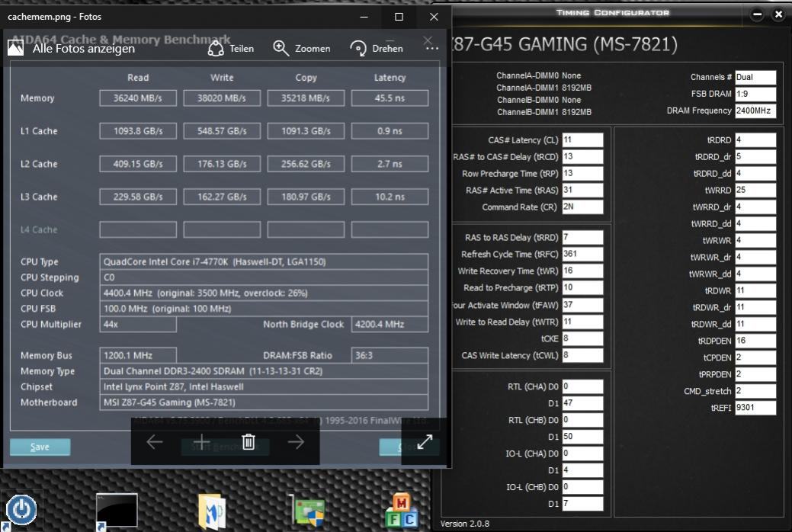Screen dimensions: 792x532
Task: Click the tRDRD_dd value field
Action: (x=755, y=173)
